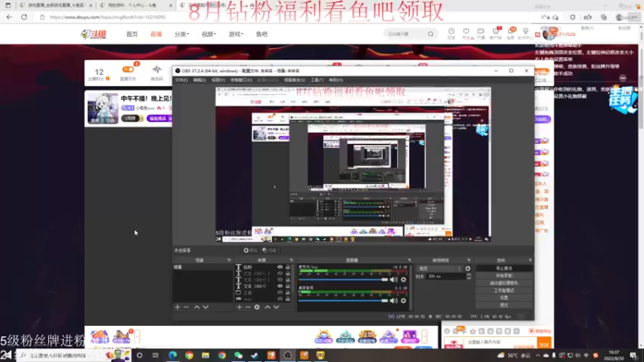Start the virtual camera in OBS
The height and width of the screenshot is (362, 644).
tap(504, 283)
